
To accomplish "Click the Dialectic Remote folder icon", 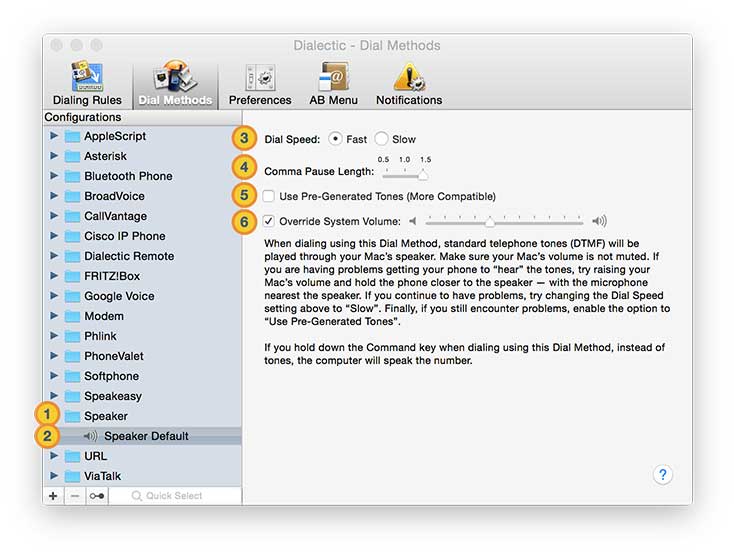I will coord(72,256).
